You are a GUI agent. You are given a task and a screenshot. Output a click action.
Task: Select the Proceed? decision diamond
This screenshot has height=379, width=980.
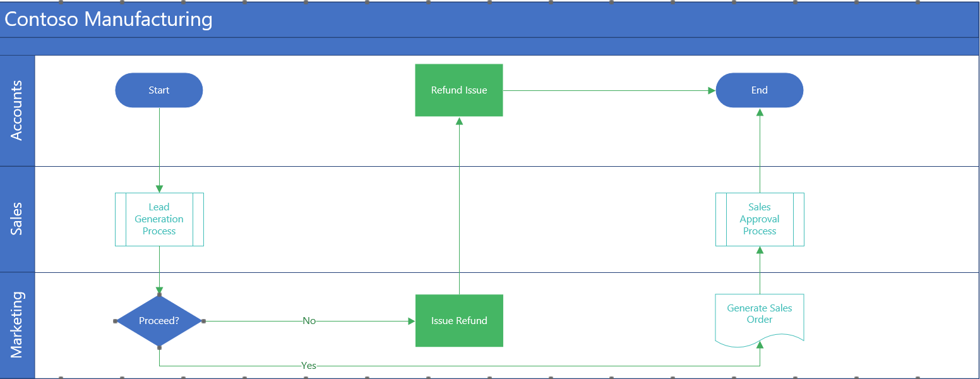(x=159, y=321)
